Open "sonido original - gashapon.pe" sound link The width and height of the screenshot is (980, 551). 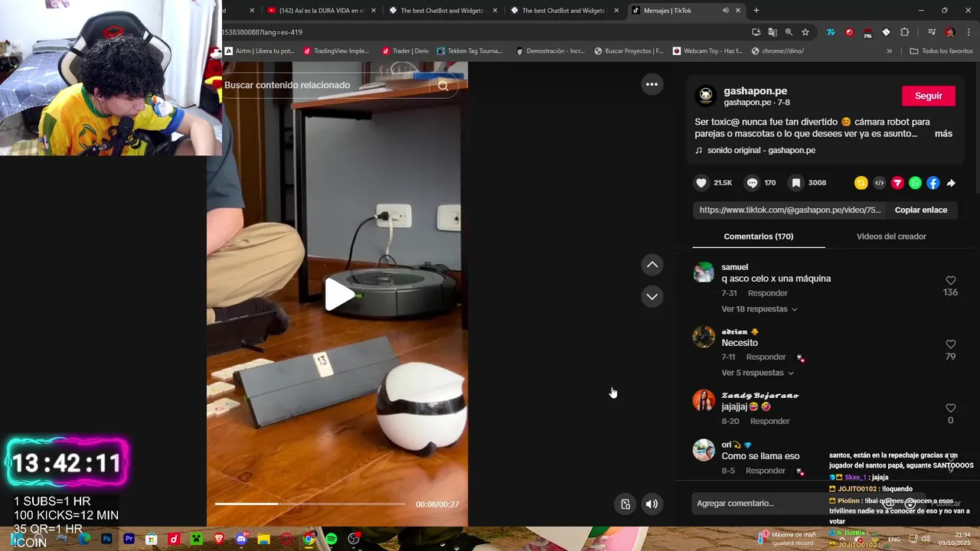click(x=761, y=150)
